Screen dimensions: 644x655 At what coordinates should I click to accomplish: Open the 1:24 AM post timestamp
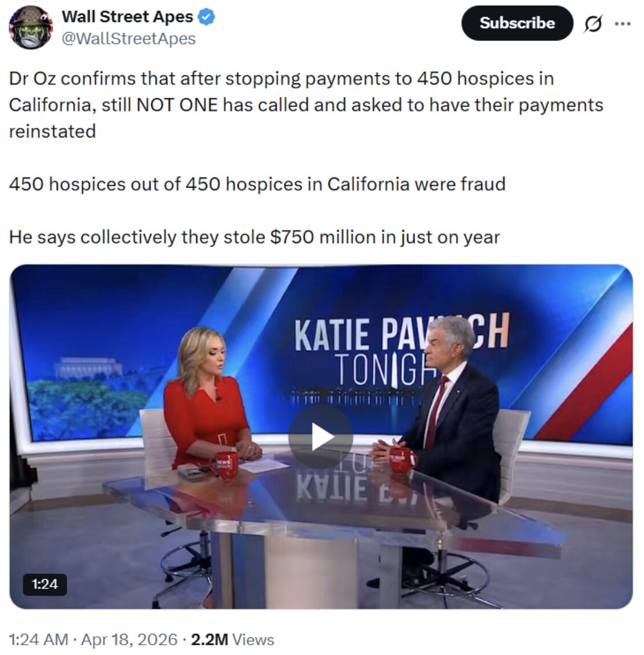pyautogui.click(x=38, y=639)
